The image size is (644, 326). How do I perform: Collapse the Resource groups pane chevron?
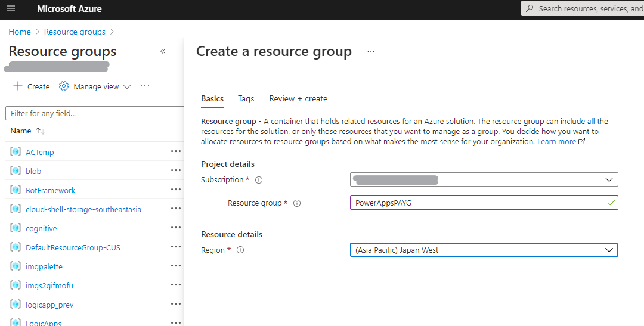(x=163, y=51)
